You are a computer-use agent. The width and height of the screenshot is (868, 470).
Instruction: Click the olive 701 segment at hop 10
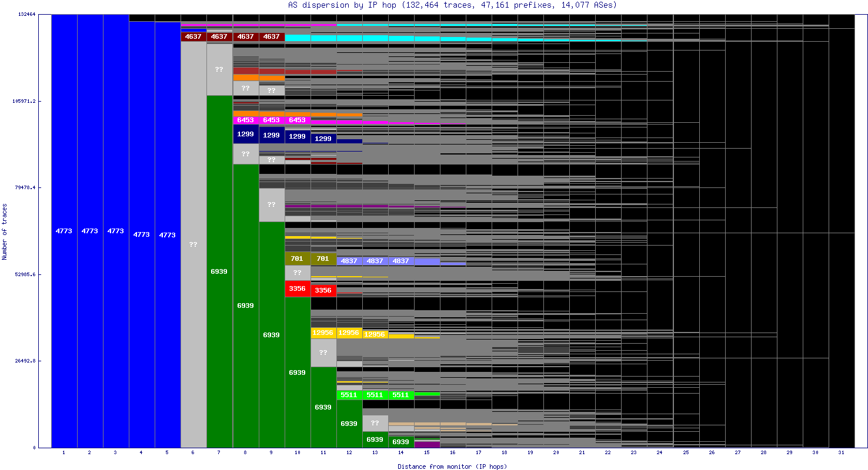pos(297,258)
